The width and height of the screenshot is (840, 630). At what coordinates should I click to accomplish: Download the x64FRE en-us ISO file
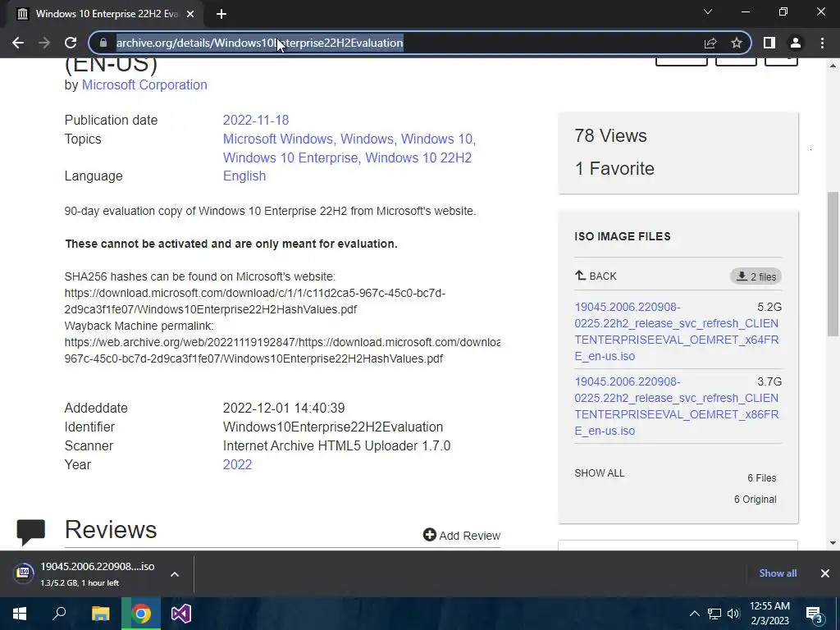point(676,331)
